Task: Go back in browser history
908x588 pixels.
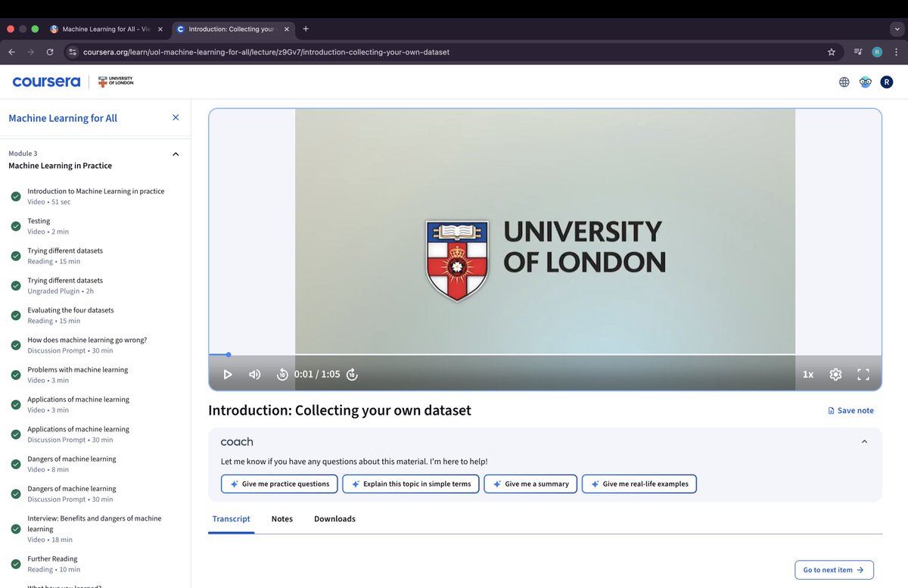Action: tap(11, 52)
